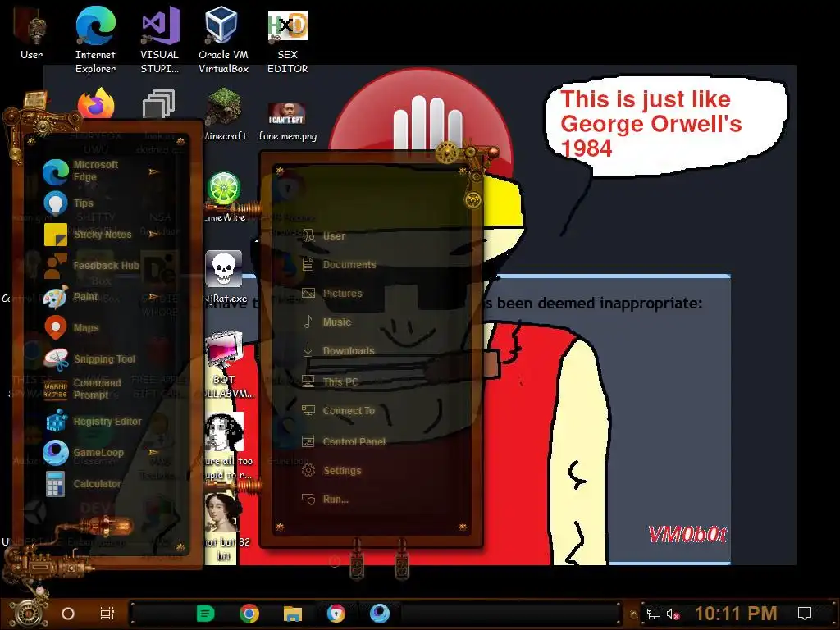Open the second Chrome icon on taskbar
The image size is (840, 630).
pyautogui.click(x=336, y=614)
